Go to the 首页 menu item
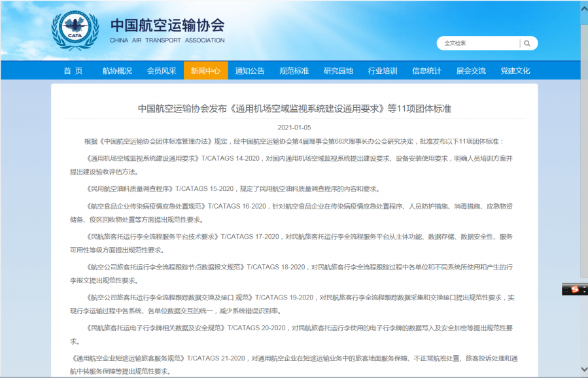 coord(74,70)
